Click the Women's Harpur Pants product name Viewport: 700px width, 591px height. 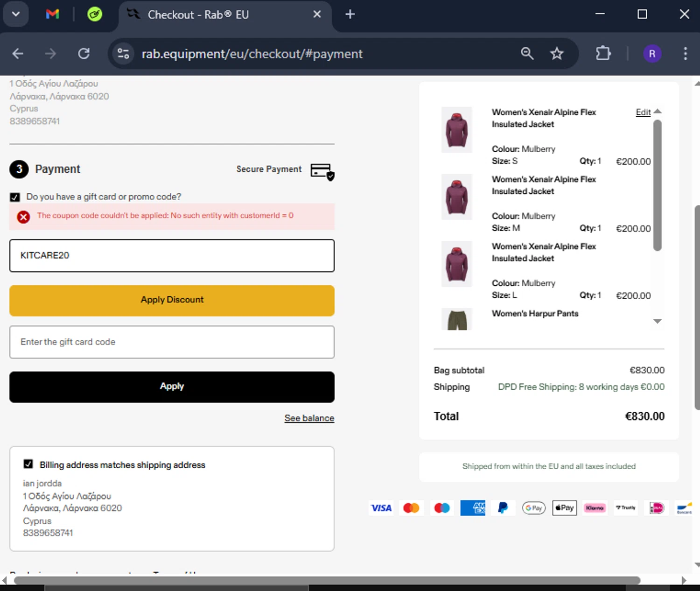coord(535,314)
